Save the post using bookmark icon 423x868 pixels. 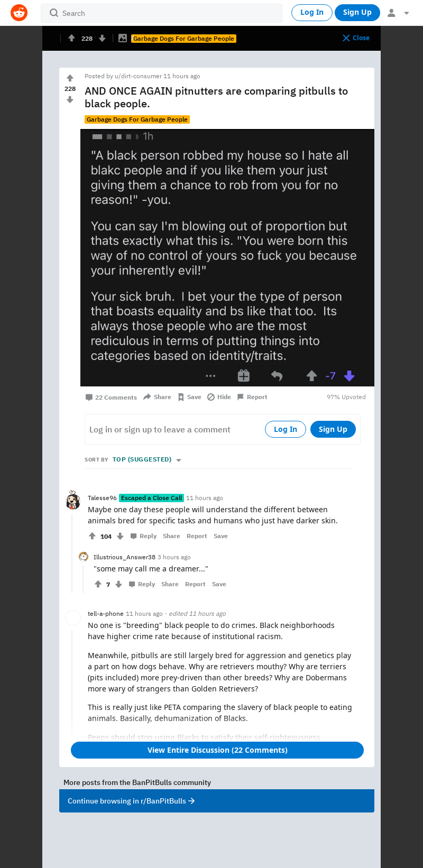(189, 397)
